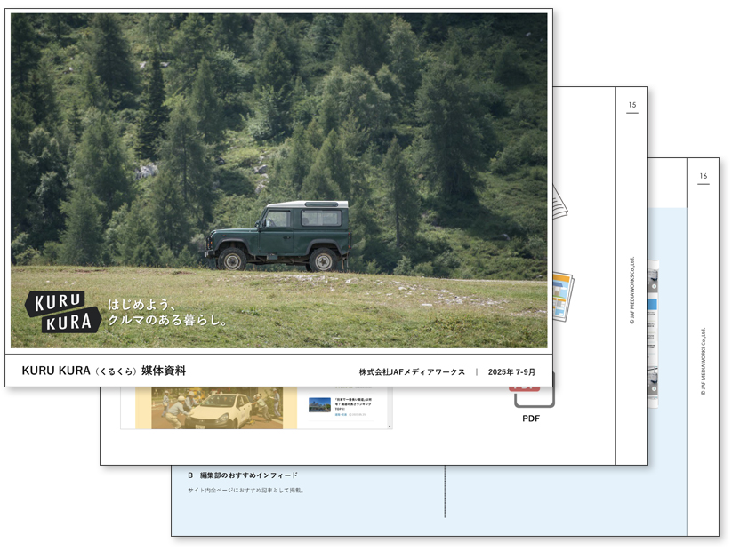Click copyright text on page 15
This screenshot has height=551, width=756.
click(632, 290)
